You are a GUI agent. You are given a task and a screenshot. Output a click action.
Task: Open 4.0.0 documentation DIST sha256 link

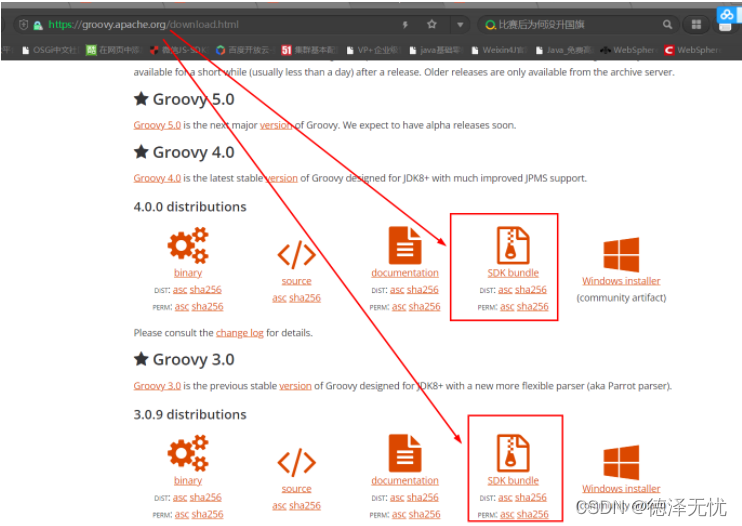pos(423,289)
